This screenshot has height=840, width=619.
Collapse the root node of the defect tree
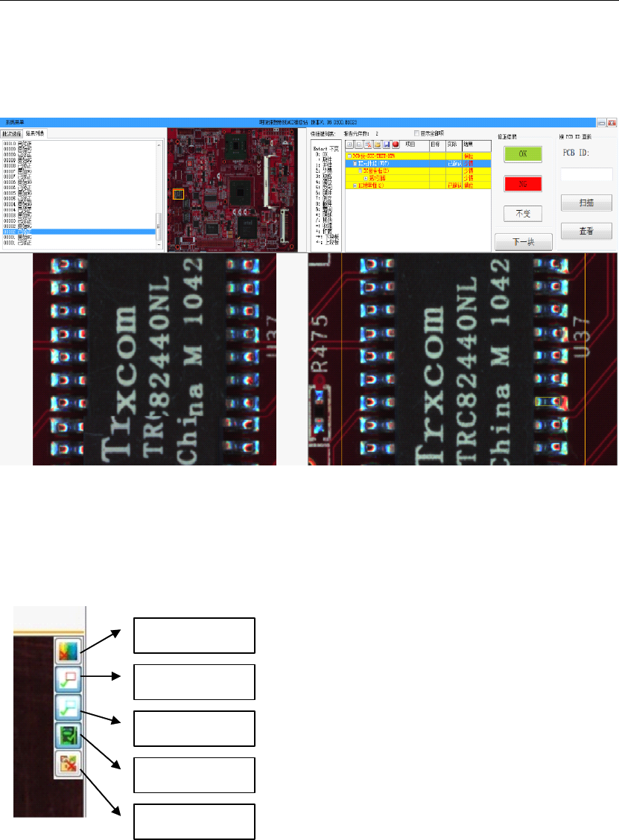point(349,156)
